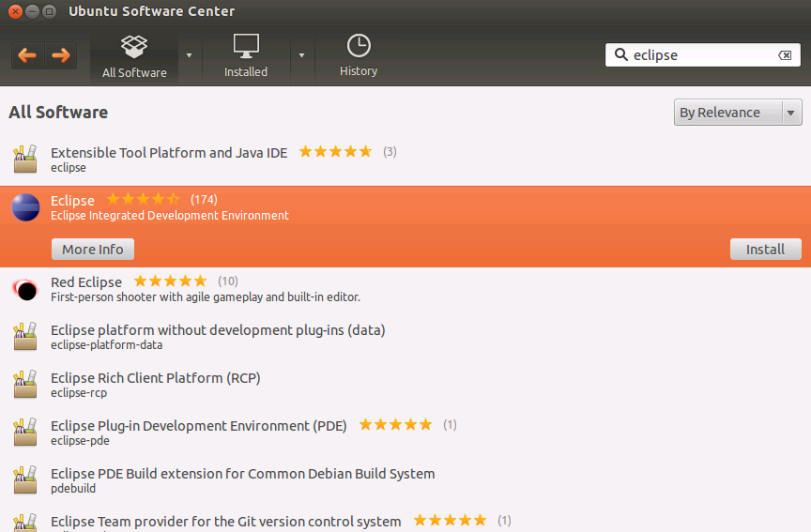The width and height of the screenshot is (811, 532).
Task: Go forward with the right arrow button
Action: (61, 55)
